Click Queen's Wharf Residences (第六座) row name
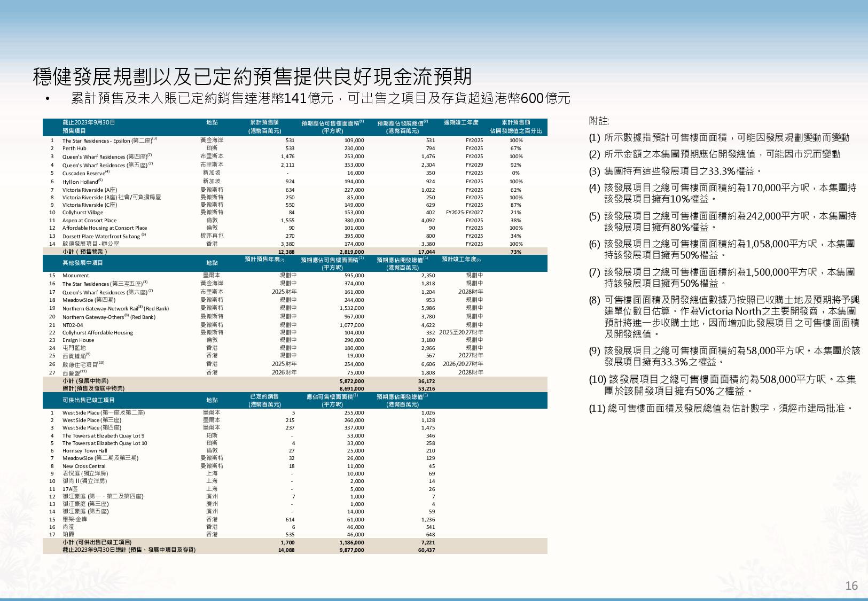The image size is (868, 601). point(107,292)
